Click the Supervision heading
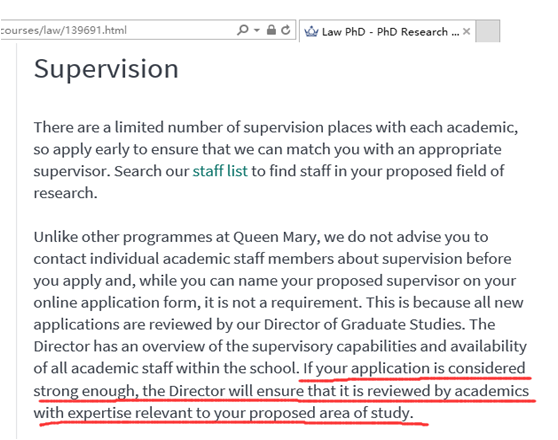This screenshot has height=440, width=558. click(x=106, y=69)
